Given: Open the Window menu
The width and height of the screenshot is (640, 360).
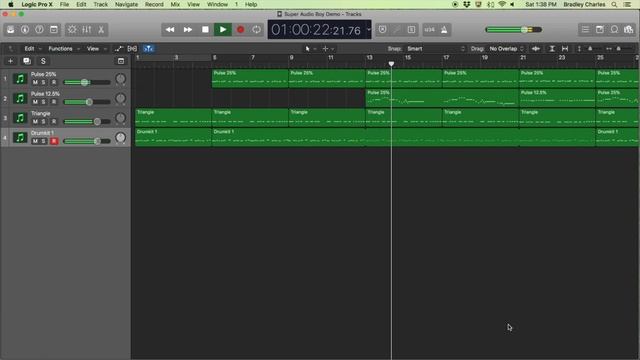Looking at the screenshot, I should tap(217, 4).
